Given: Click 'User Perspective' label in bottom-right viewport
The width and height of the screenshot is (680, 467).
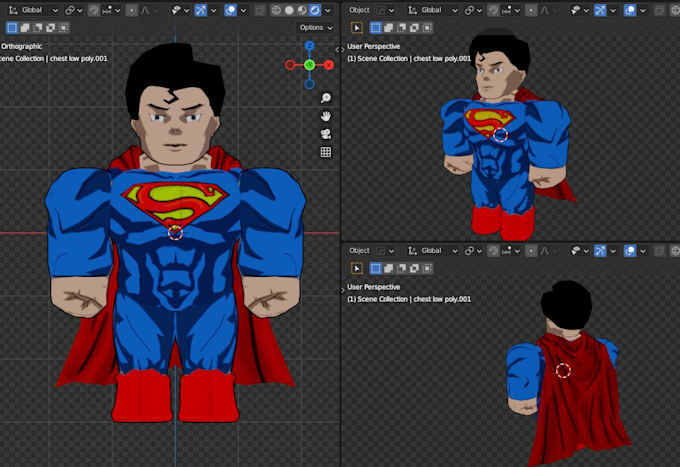Looking at the screenshot, I should (x=373, y=287).
